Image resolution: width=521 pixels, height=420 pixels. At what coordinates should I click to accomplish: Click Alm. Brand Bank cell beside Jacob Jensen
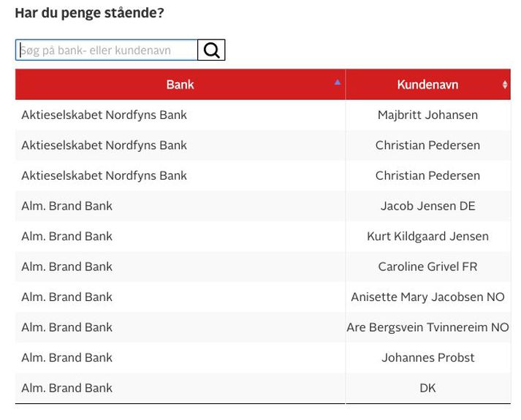(180, 206)
